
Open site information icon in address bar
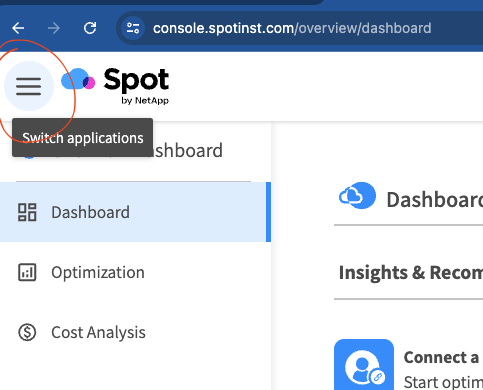coord(133,28)
